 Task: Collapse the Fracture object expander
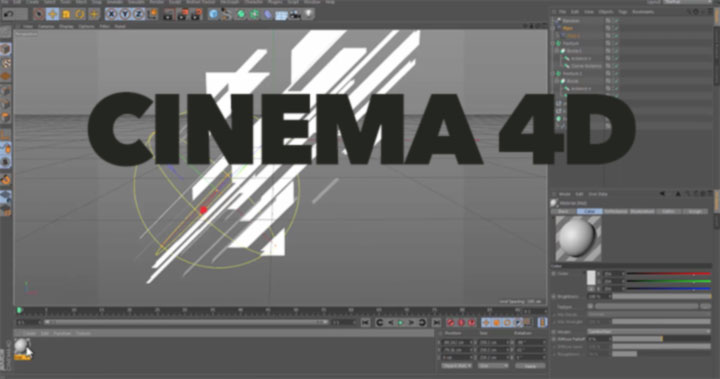pyautogui.click(x=554, y=43)
